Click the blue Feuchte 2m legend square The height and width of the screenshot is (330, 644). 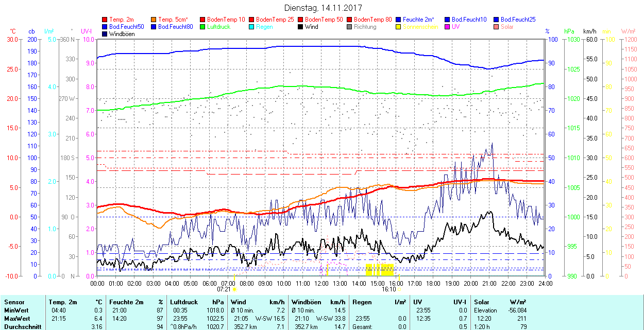coord(399,20)
